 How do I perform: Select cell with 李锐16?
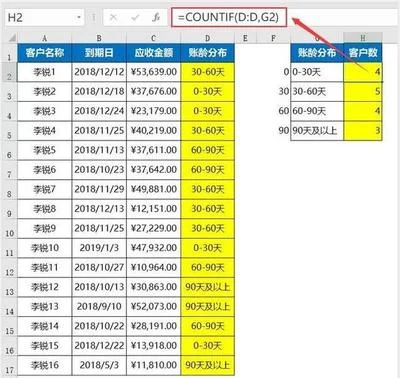coord(45,365)
